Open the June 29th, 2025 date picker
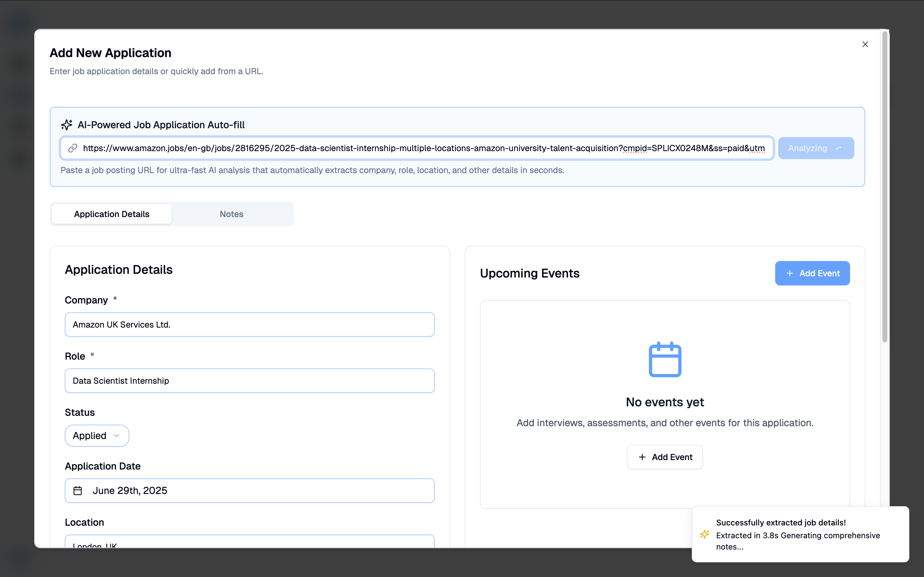The width and height of the screenshot is (924, 577). [x=249, y=490]
